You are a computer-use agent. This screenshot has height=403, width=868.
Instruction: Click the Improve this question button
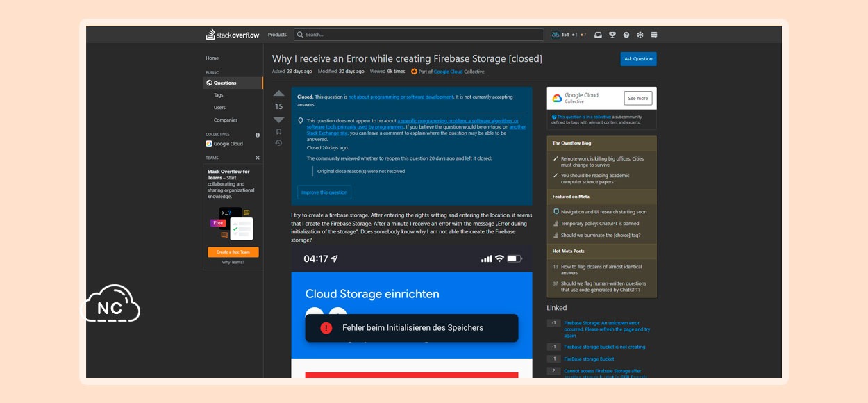pyautogui.click(x=324, y=192)
